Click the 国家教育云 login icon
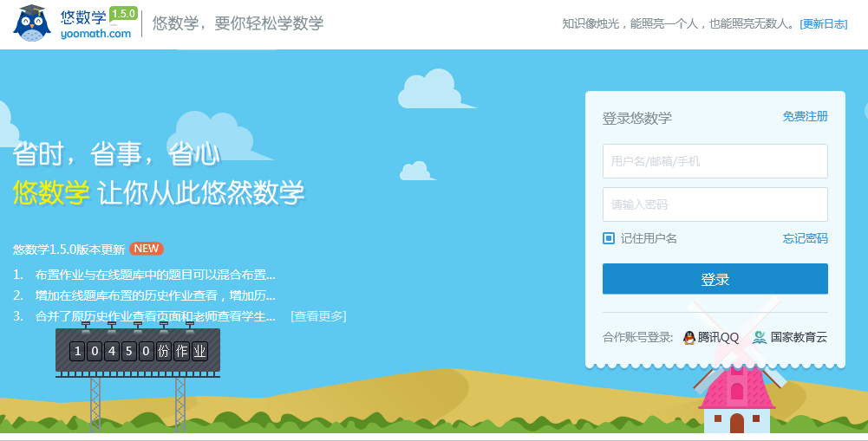This screenshot has height=441, width=868. 760,337
